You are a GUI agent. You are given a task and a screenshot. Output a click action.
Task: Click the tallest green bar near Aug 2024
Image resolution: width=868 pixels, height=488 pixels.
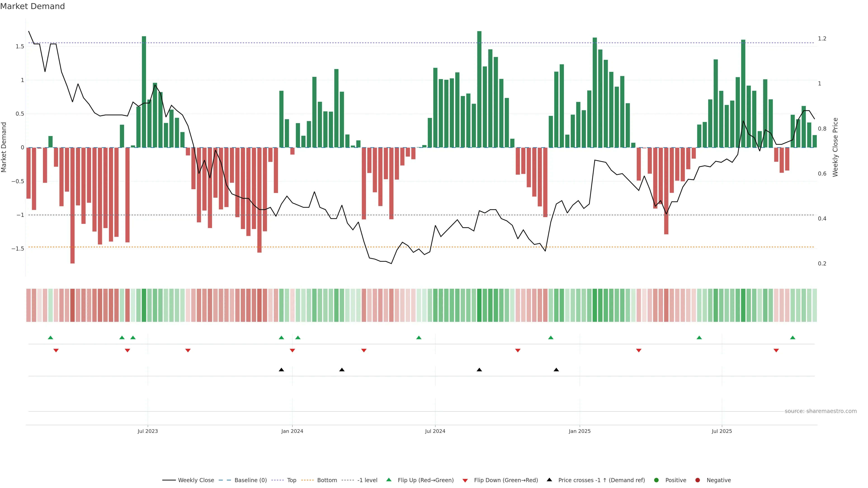(479, 89)
